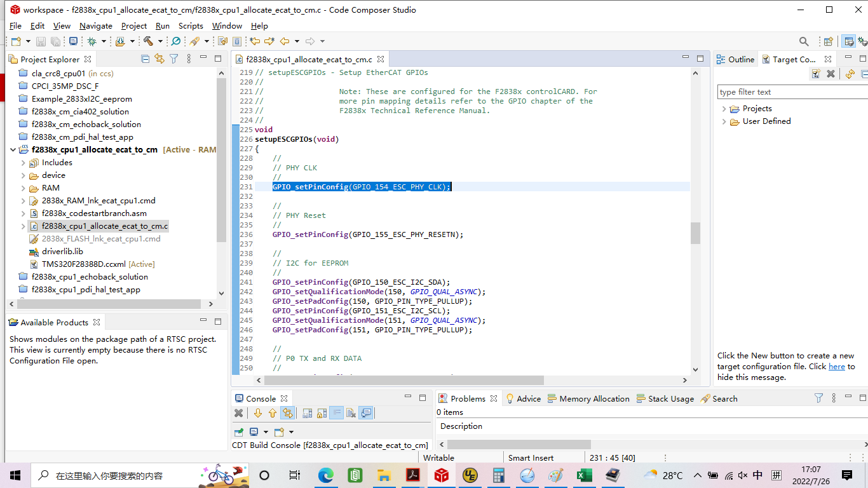The height and width of the screenshot is (488, 868).
Task: Click Delete X icon in Target Configurations
Action: pyautogui.click(x=831, y=74)
